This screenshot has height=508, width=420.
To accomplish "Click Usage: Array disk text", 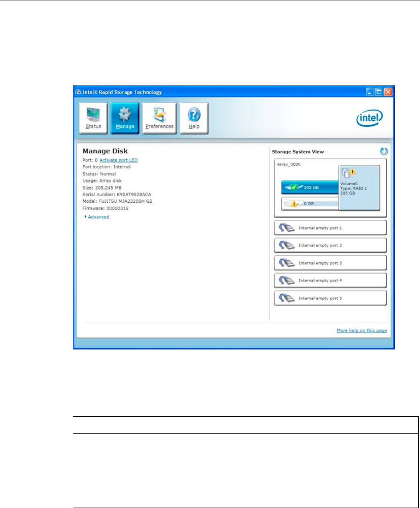I will click(x=101, y=180).
